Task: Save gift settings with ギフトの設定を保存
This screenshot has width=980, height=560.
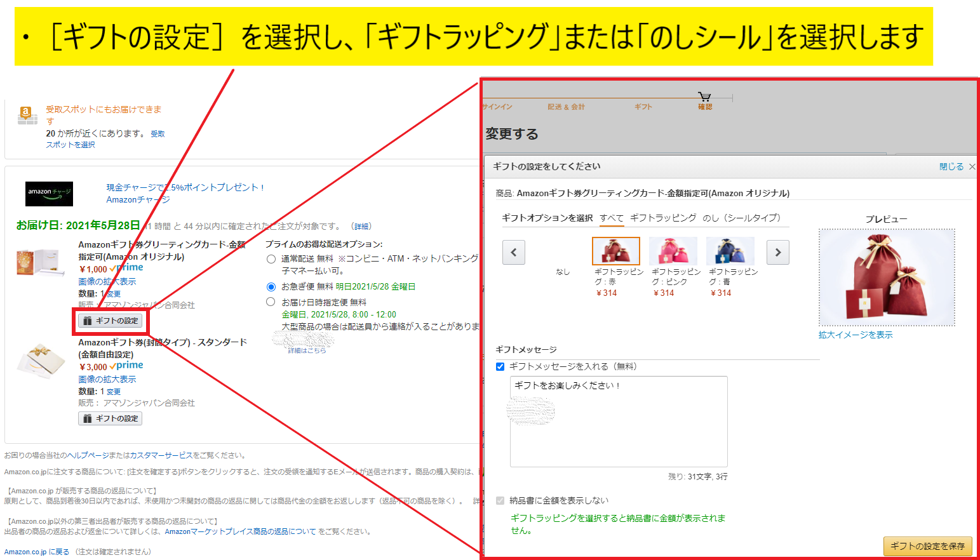Action: 927,546
